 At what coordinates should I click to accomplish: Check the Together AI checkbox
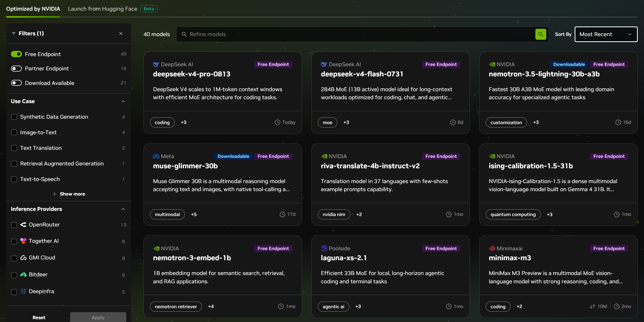click(14, 241)
